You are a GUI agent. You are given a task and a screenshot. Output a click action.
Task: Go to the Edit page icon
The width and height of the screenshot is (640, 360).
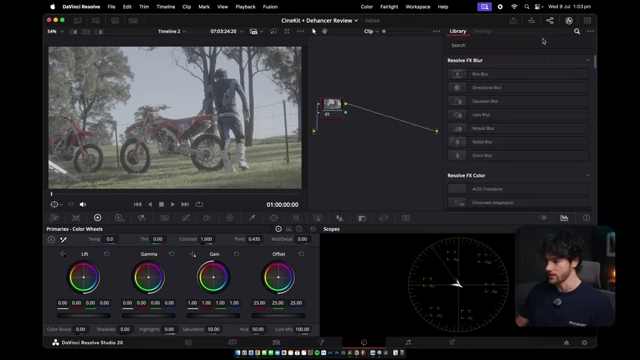point(276,342)
